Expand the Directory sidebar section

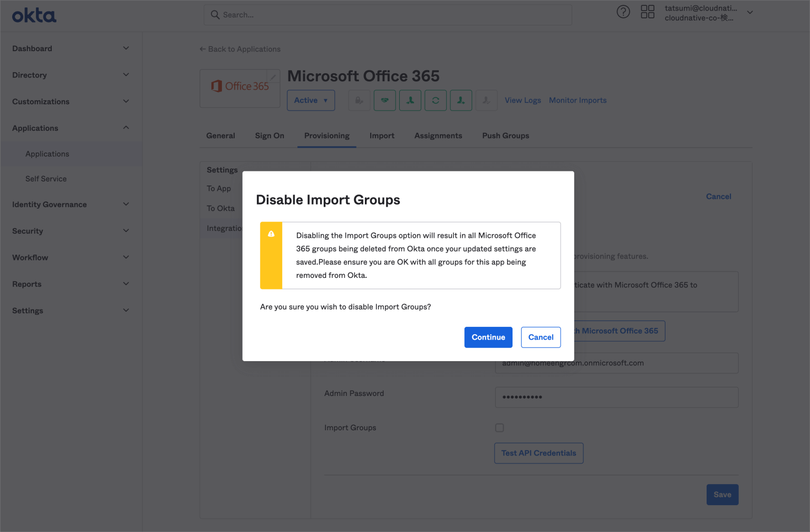[x=71, y=75]
